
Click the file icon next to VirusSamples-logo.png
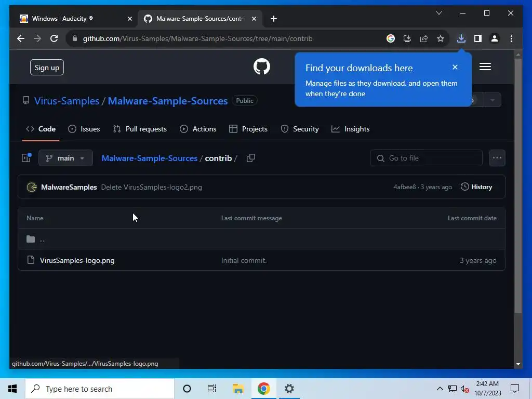[x=31, y=260]
